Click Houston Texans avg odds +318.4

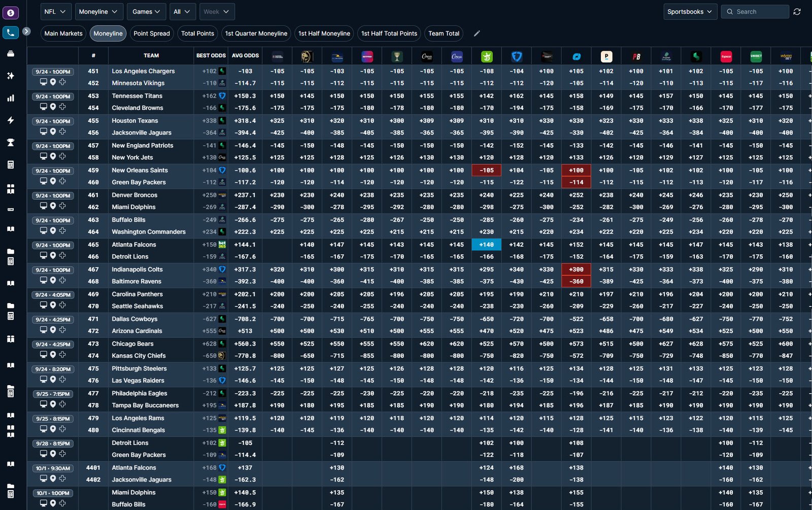pyautogui.click(x=245, y=121)
